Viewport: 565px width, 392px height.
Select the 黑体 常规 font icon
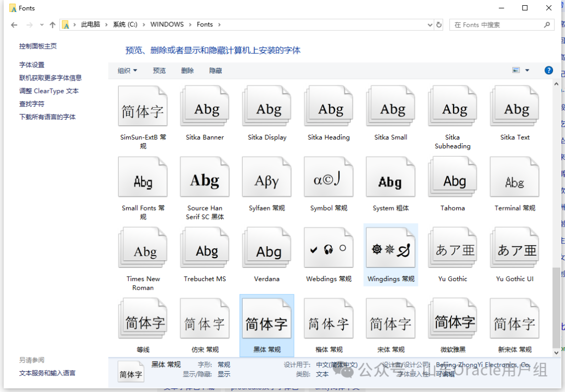pyautogui.click(x=267, y=319)
